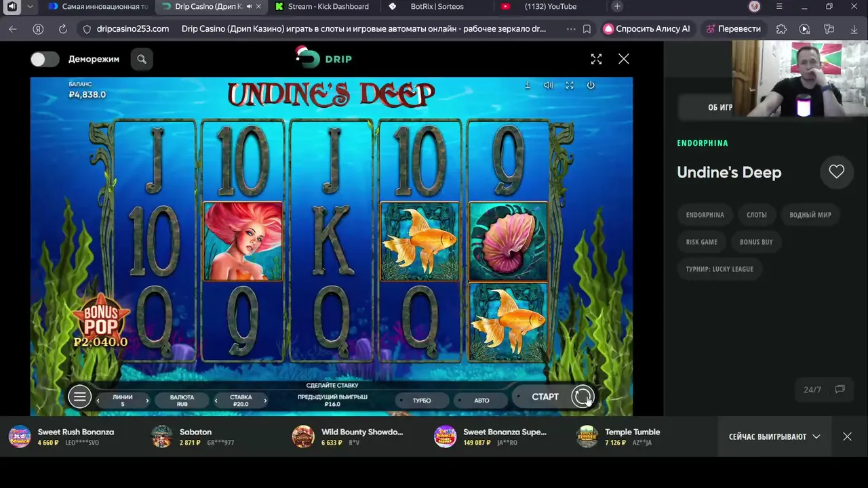The width and height of the screenshot is (868, 488).
Task: Open the ОБ ИГРЕ tab
Action: point(720,107)
